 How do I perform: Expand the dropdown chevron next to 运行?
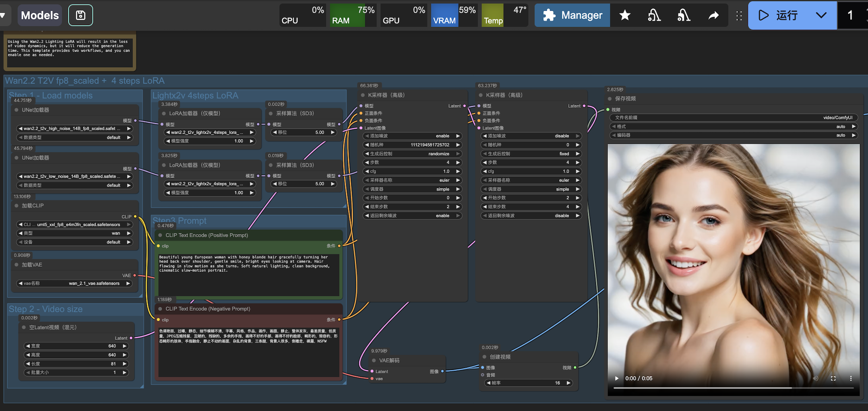coord(821,16)
